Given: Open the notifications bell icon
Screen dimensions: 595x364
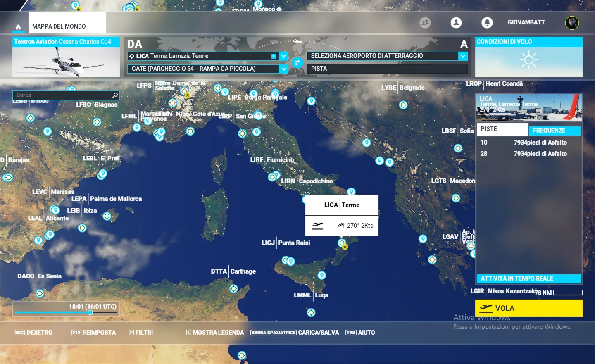Looking at the screenshot, I should coord(487,23).
